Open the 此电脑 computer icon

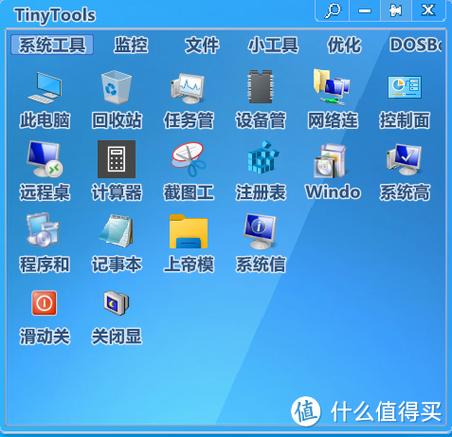45,87
